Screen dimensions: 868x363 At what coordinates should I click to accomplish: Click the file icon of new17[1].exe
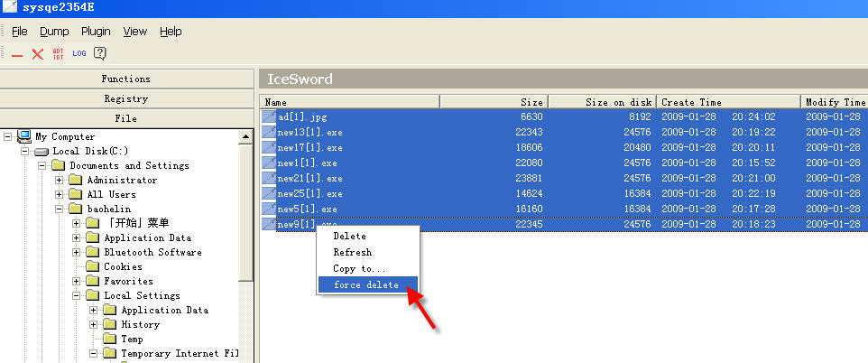(269, 147)
